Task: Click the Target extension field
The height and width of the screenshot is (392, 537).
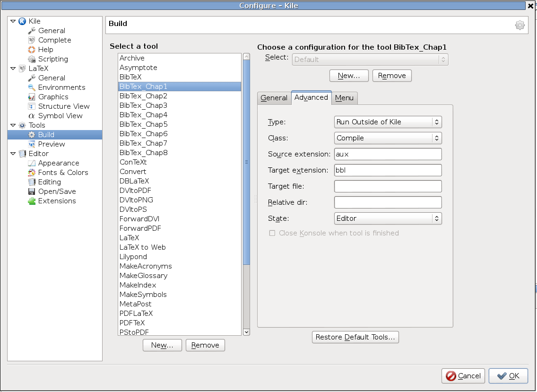Action: [388, 170]
